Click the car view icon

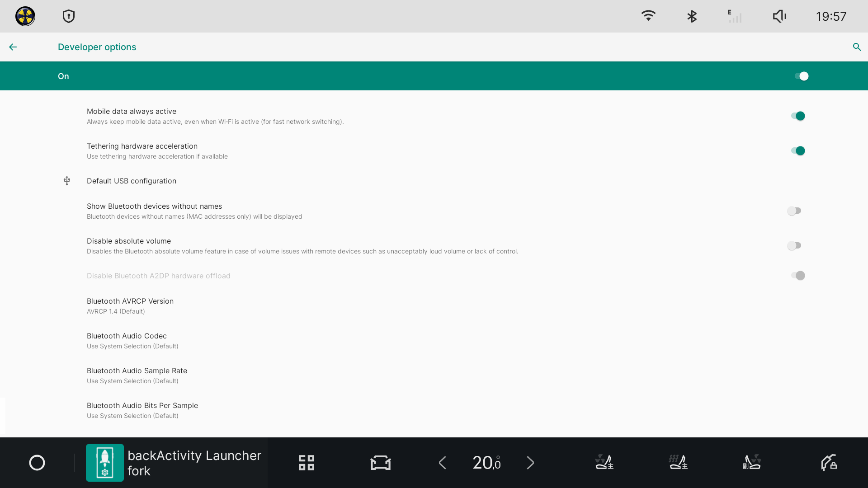380,463
